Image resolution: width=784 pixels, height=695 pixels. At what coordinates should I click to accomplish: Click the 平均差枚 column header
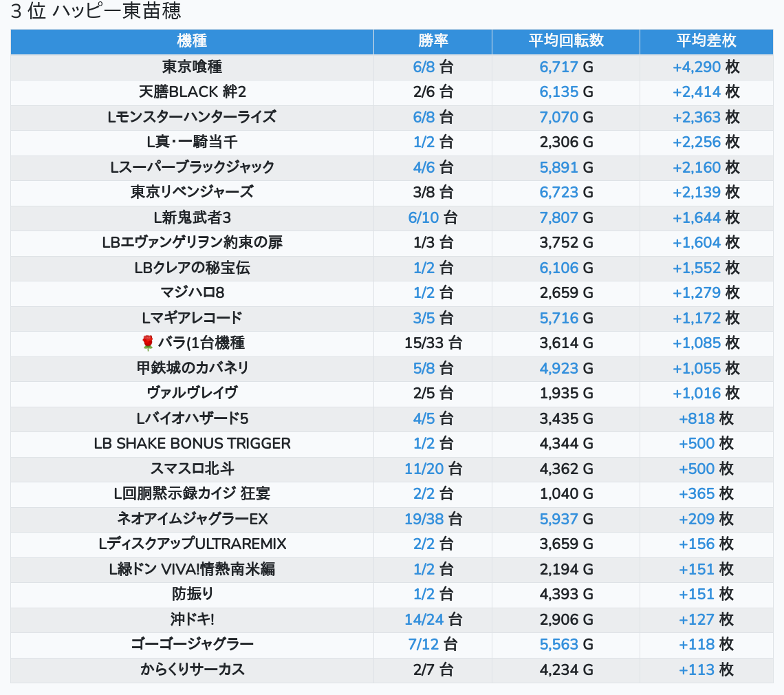point(706,41)
